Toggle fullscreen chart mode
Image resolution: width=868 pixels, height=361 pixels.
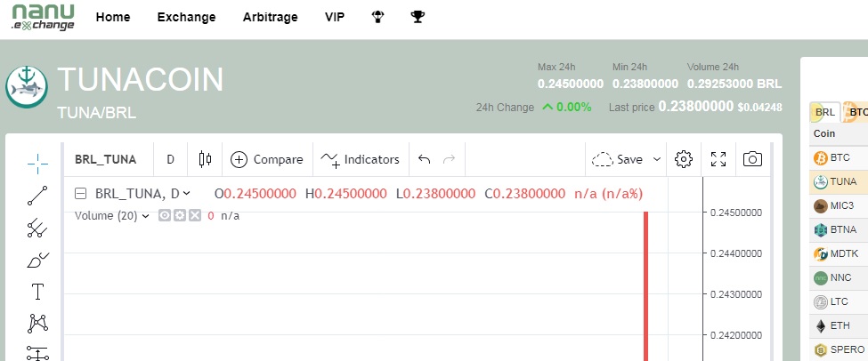tap(718, 159)
